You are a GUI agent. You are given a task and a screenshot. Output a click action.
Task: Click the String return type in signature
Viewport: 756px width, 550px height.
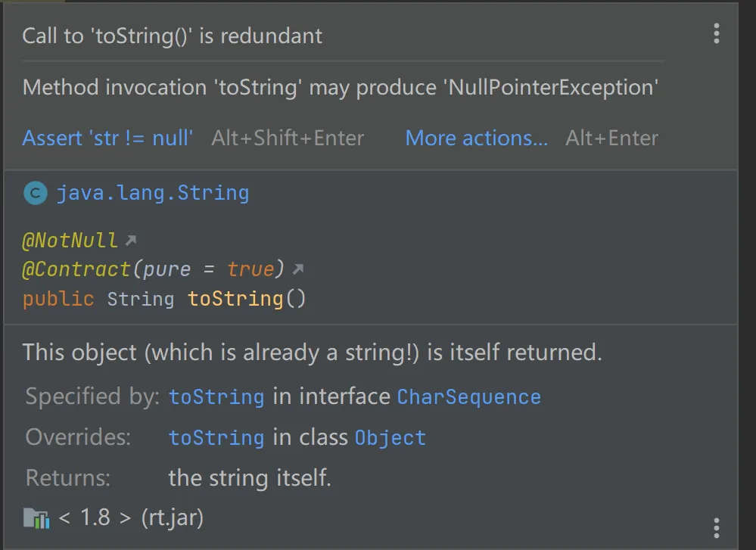[140, 299]
